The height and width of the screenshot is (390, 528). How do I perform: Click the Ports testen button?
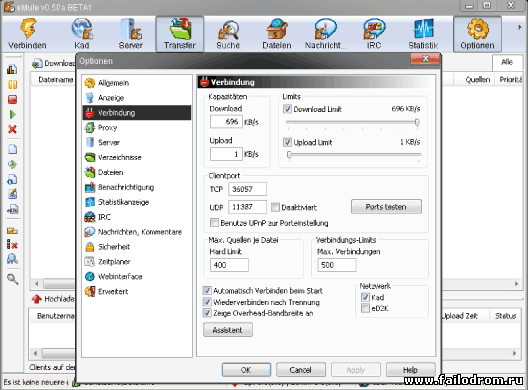pyautogui.click(x=386, y=206)
